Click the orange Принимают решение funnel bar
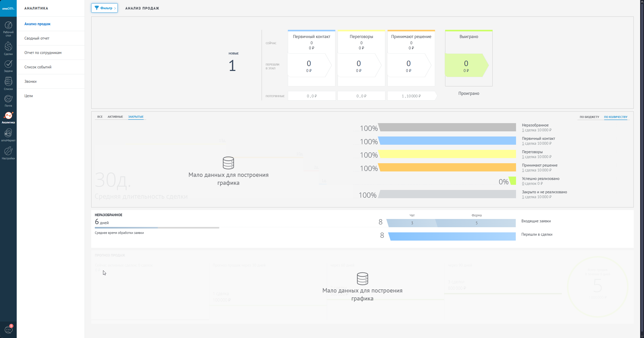 [x=447, y=167]
